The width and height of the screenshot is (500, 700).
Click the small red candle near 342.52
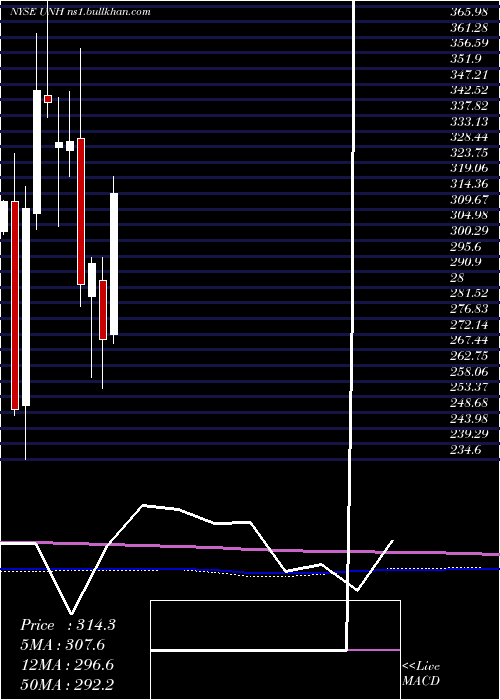point(48,99)
